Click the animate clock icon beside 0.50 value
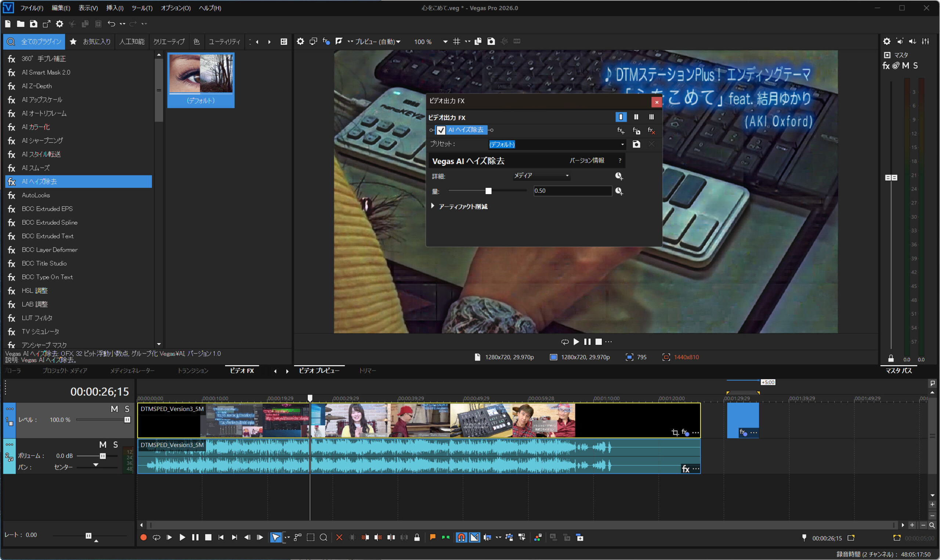940x560 pixels. (619, 191)
